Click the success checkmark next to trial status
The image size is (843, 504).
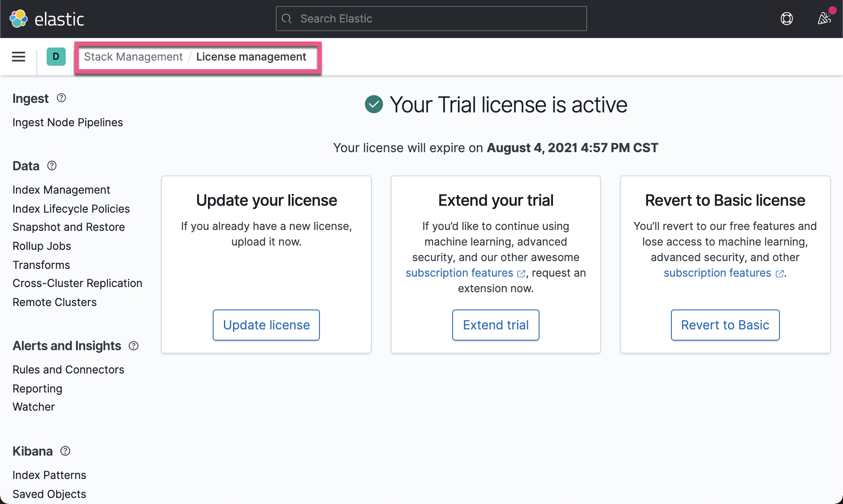374,104
